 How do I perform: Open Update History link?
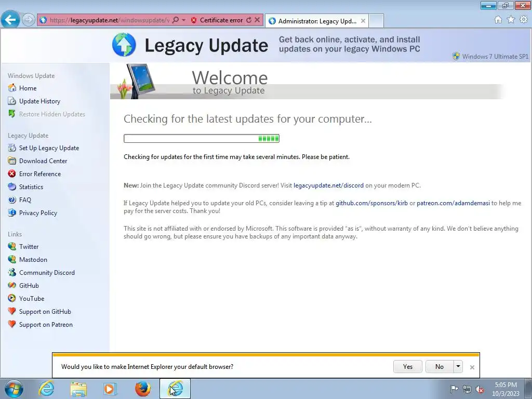click(39, 101)
